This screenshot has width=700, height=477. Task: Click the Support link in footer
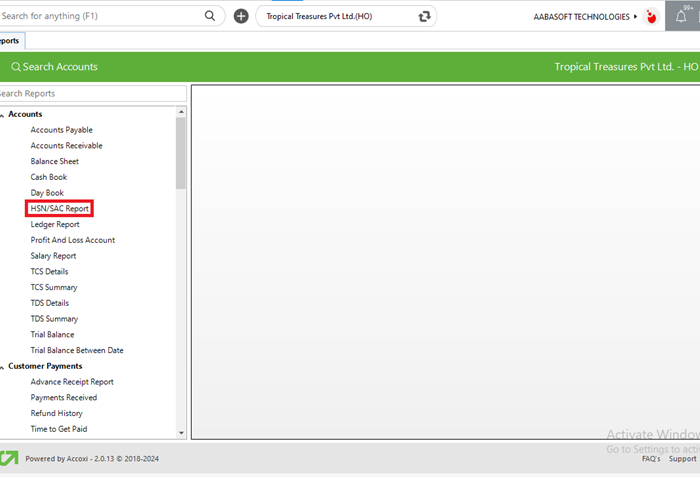click(683, 459)
